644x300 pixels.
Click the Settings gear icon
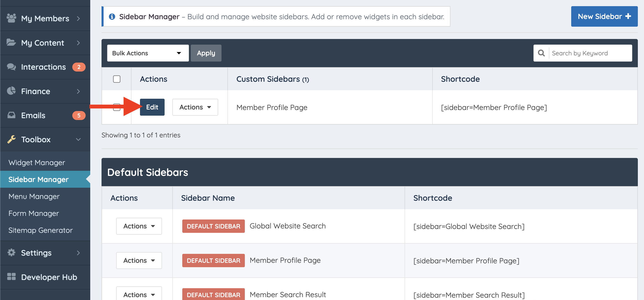11,253
